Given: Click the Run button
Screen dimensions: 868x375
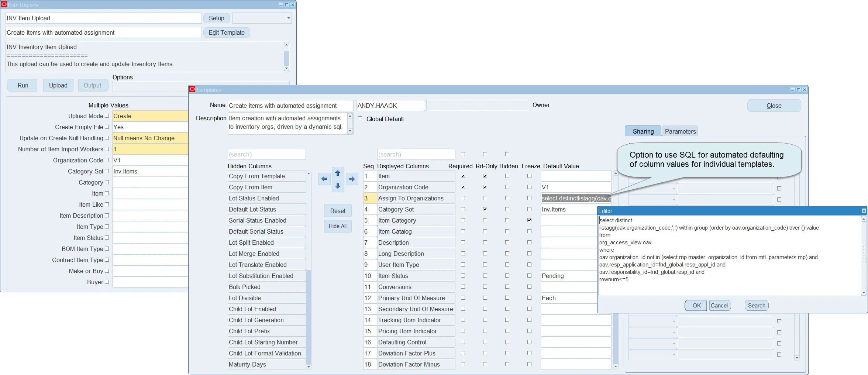Looking at the screenshot, I should [x=23, y=85].
